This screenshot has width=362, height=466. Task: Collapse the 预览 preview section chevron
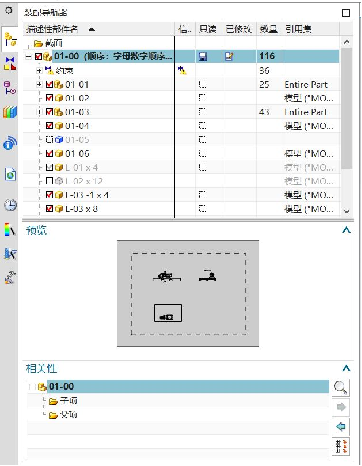point(346,230)
